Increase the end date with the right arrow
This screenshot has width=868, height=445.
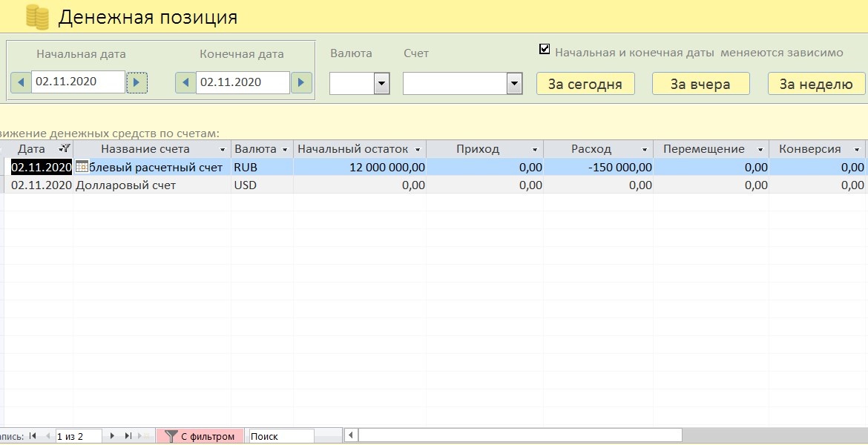click(x=301, y=82)
